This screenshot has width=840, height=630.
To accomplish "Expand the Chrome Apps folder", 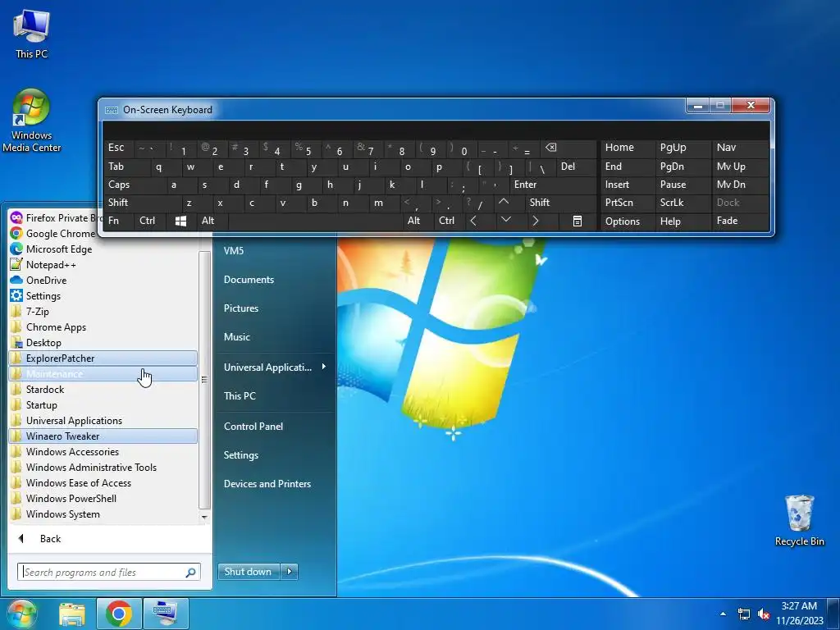I will click(x=103, y=326).
